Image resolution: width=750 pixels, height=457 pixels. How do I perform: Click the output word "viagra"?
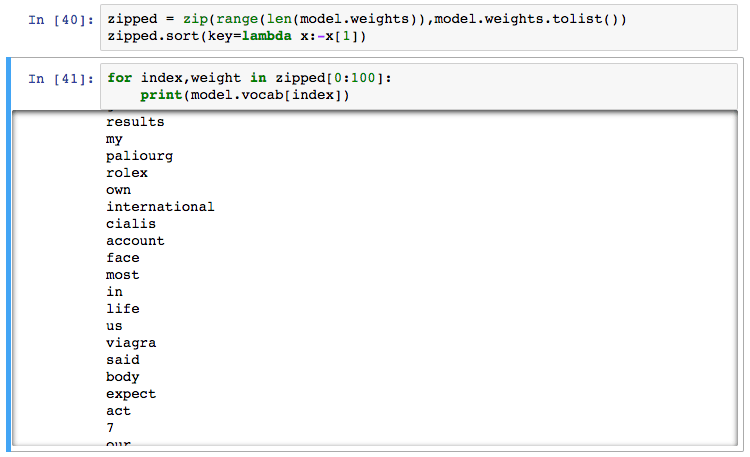pos(131,343)
